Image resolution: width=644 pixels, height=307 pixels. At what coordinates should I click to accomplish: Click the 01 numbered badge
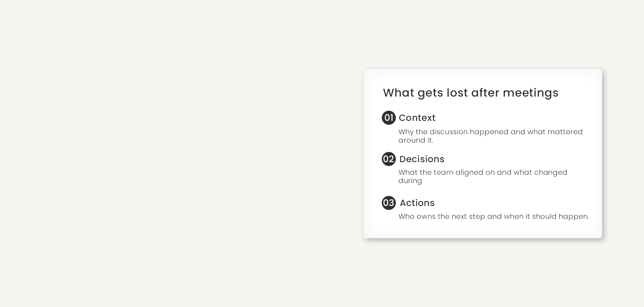[389, 118]
